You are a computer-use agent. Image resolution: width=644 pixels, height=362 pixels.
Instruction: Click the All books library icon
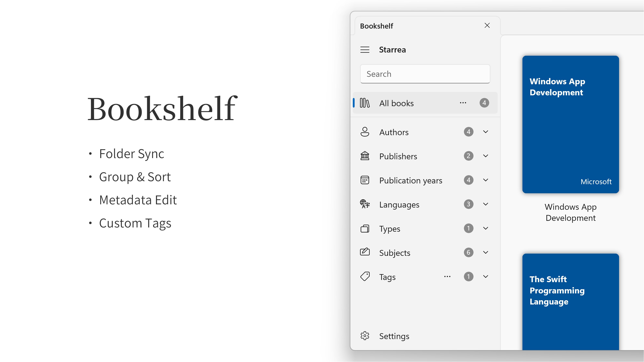point(364,103)
